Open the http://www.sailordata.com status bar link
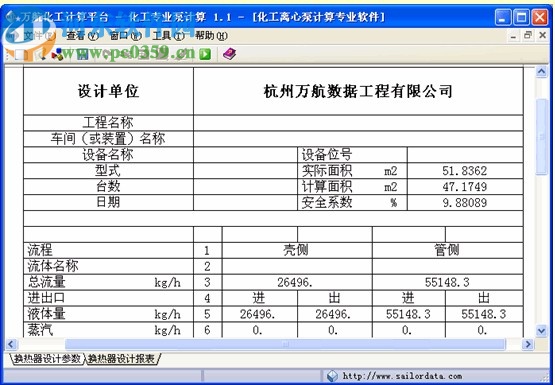 click(402, 376)
